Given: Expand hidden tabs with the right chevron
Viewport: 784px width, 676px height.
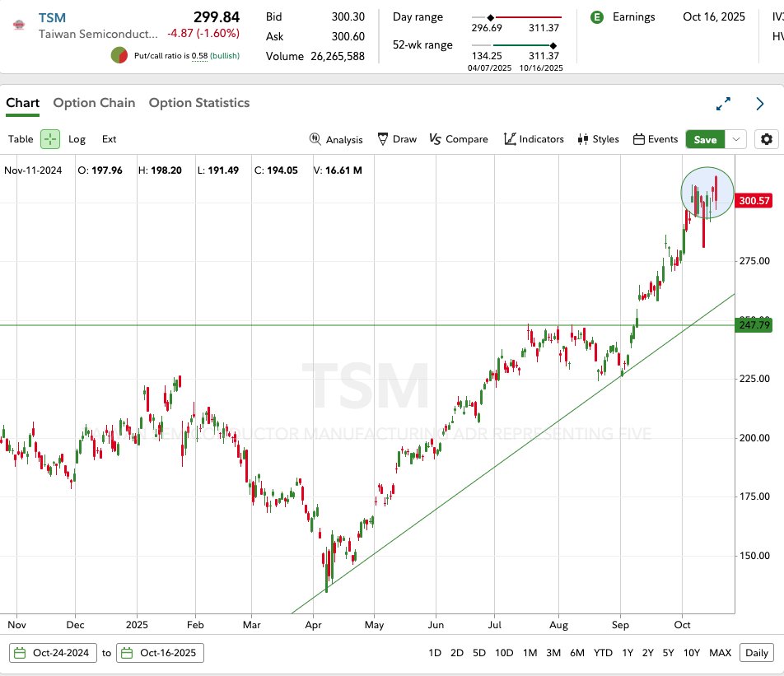Looking at the screenshot, I should coord(760,104).
